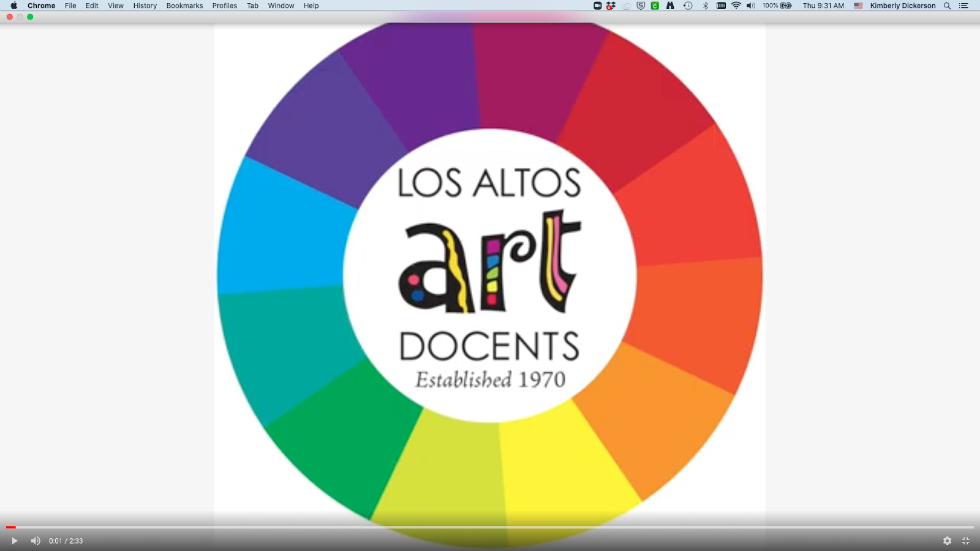Open the Profiles menu
980x551 pixels.
coord(225,6)
